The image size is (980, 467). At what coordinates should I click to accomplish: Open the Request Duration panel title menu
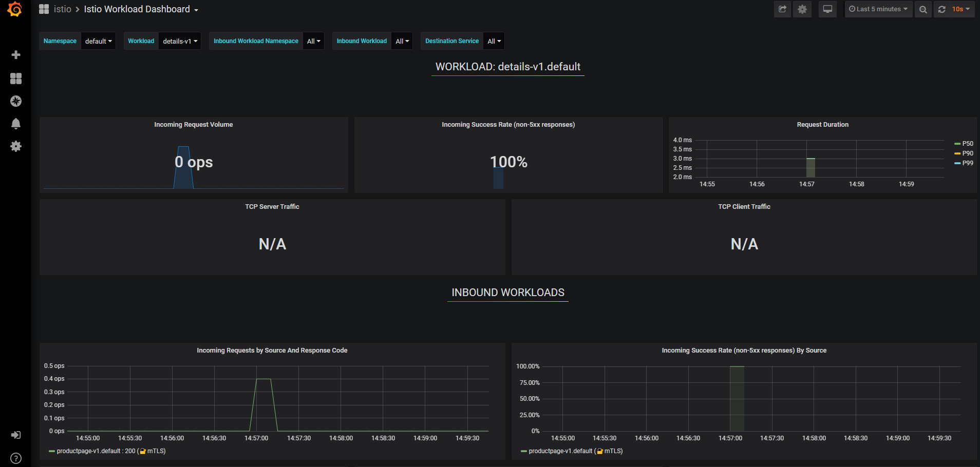(x=823, y=125)
